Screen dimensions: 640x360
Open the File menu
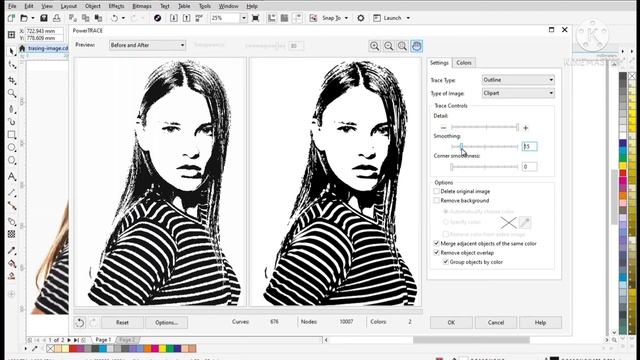[x=12, y=6]
